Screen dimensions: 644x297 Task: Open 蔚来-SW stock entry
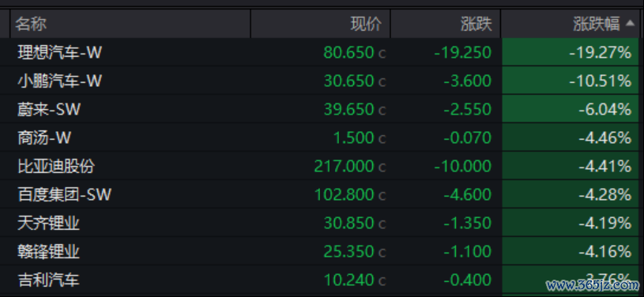pyautogui.click(x=49, y=109)
